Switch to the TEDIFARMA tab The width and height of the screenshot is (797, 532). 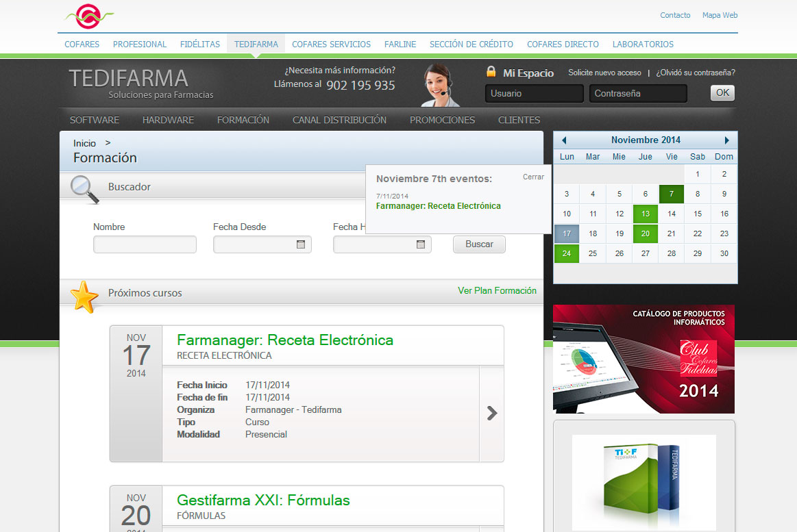(256, 43)
